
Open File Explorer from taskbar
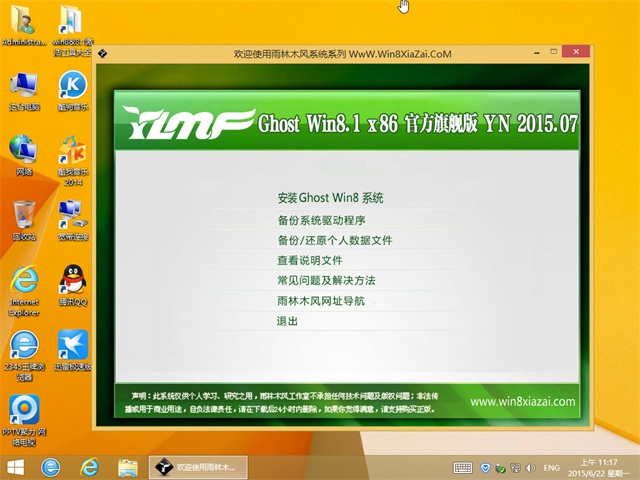click(127, 467)
